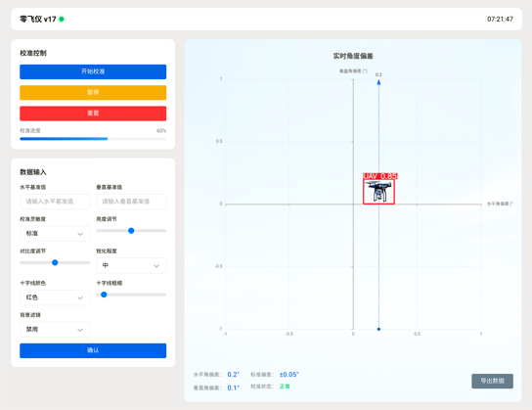Screen dimensions: 532x410
Task: Click the 导出数据 button
Action: [492, 381]
